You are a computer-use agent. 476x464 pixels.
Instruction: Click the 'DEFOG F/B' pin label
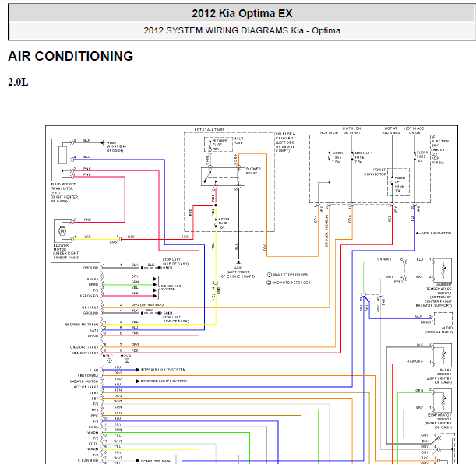pos(90,296)
